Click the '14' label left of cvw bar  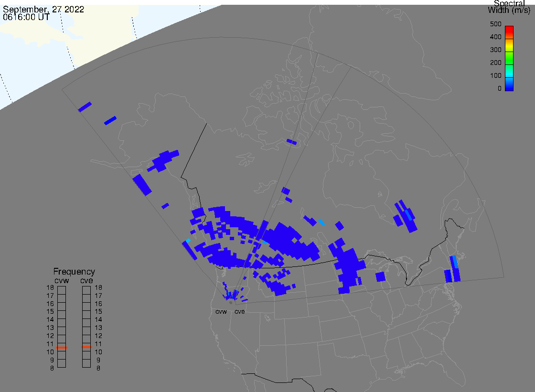tap(50, 320)
